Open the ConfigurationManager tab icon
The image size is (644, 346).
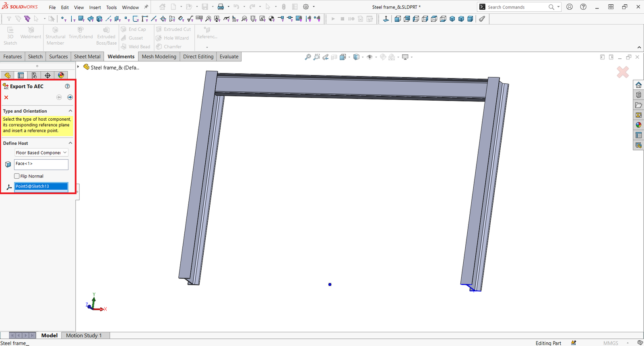coord(34,75)
